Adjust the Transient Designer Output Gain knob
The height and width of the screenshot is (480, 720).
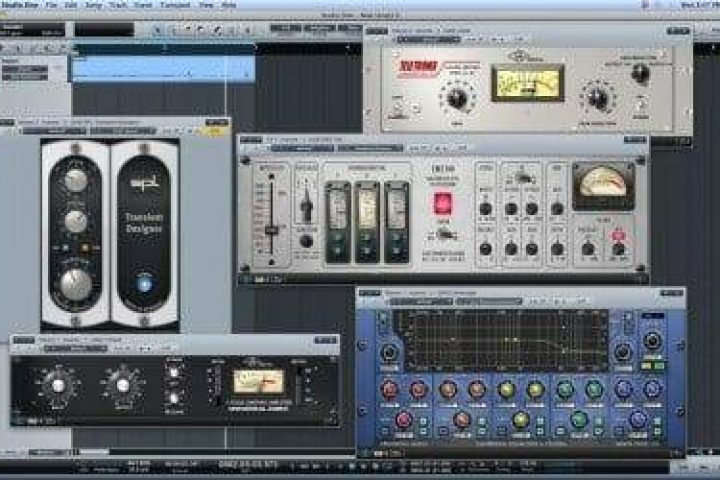pos(75,284)
